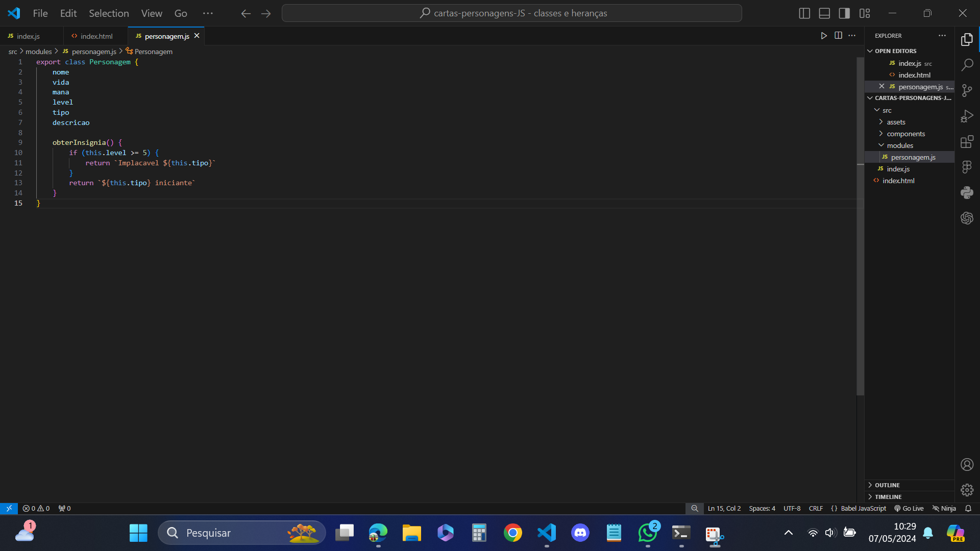Viewport: 980px width, 551px height.
Task: Go forward in navigation history
Action: 266,13
